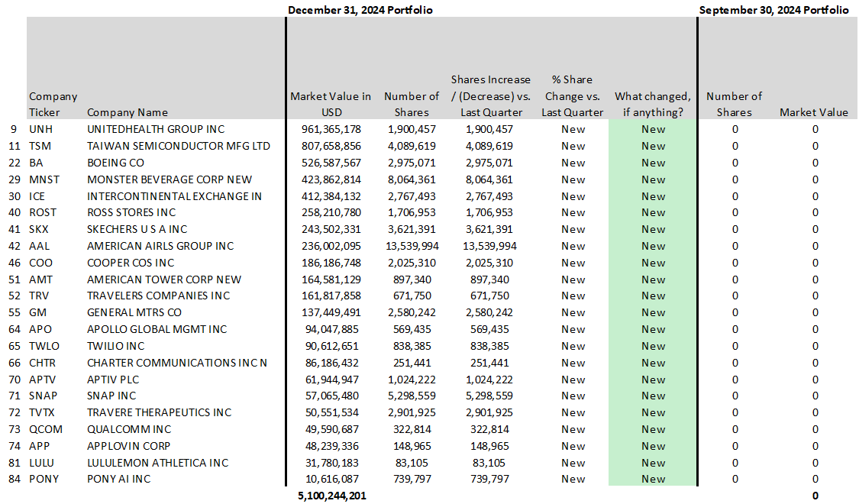Click TRAVERE THERAPEUTICS INC cell
This screenshot has width=859, height=504.
click(x=159, y=412)
